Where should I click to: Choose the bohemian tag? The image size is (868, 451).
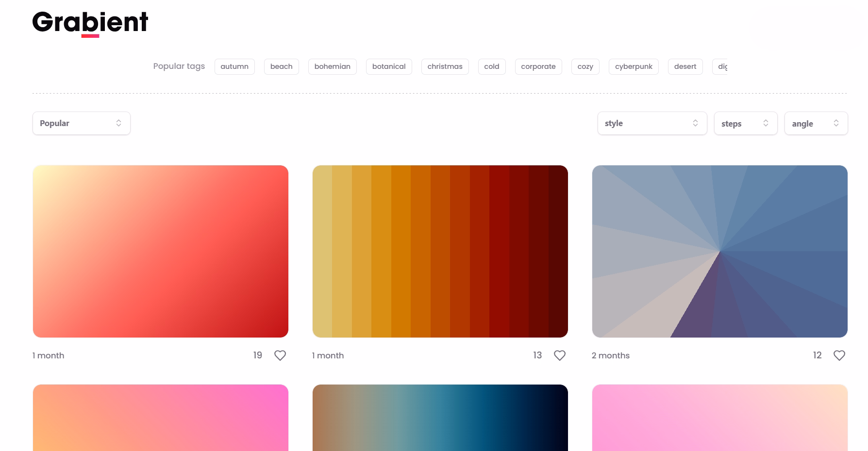click(x=332, y=66)
